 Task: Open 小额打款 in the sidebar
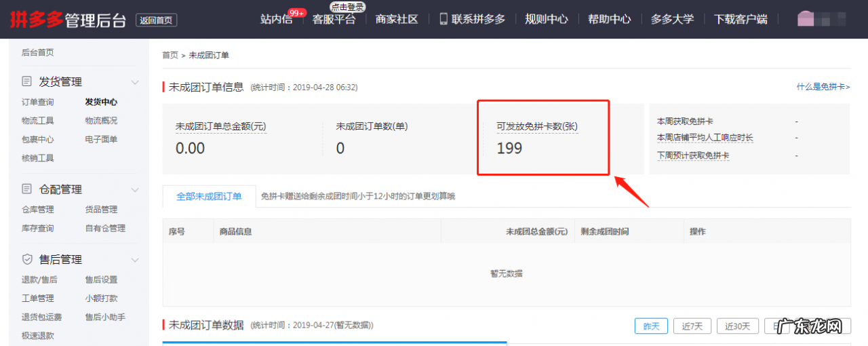click(101, 299)
